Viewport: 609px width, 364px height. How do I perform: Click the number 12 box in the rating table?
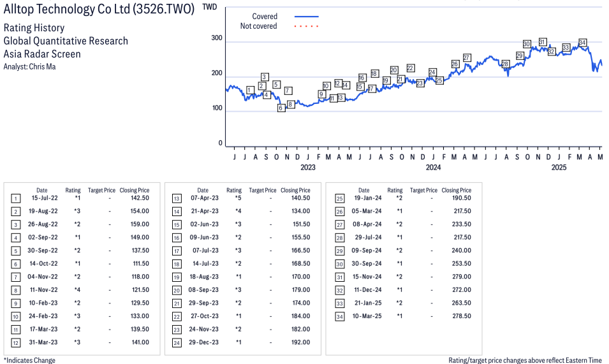point(15,343)
